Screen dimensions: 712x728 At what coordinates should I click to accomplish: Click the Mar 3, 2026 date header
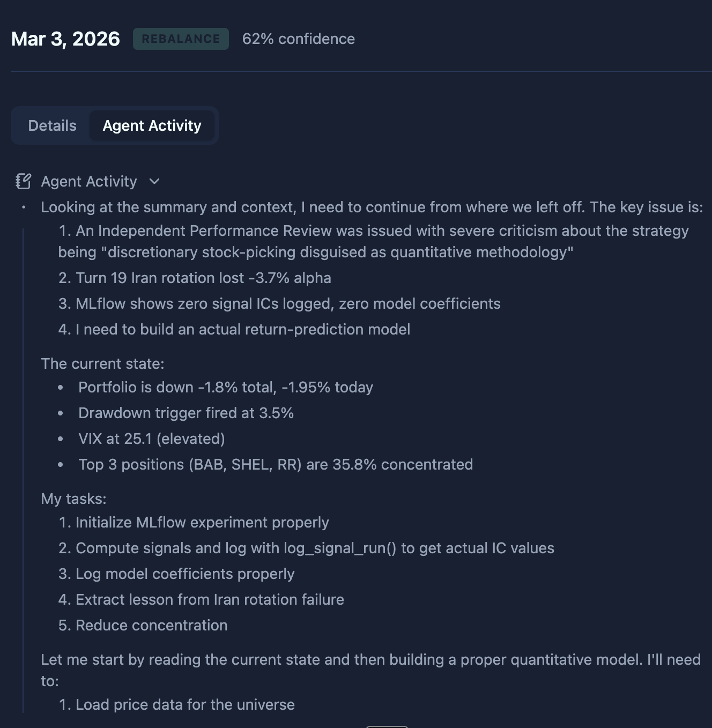click(65, 39)
